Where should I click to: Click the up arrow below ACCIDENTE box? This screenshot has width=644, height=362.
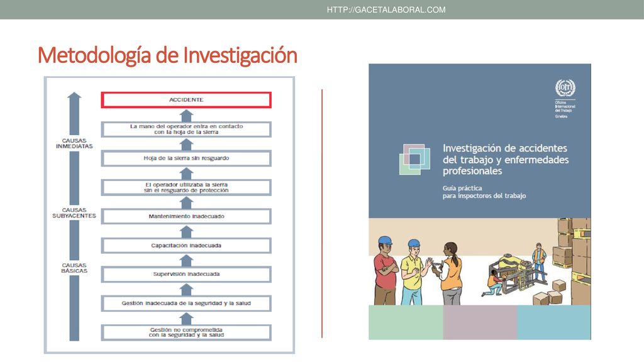coord(186,116)
